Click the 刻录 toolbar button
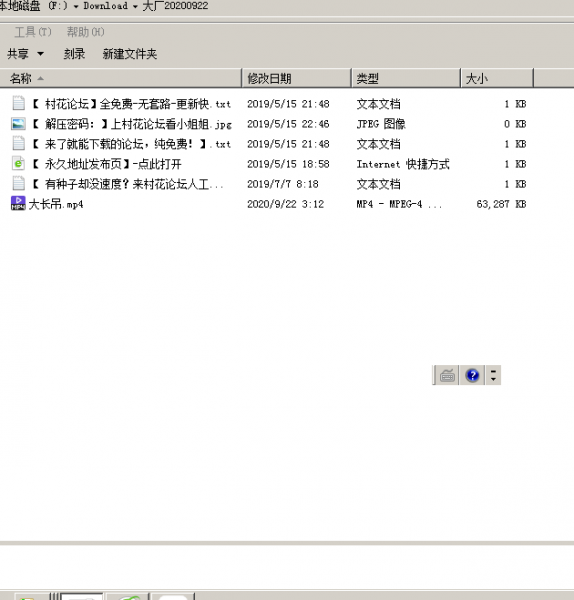 pyautogui.click(x=74, y=54)
